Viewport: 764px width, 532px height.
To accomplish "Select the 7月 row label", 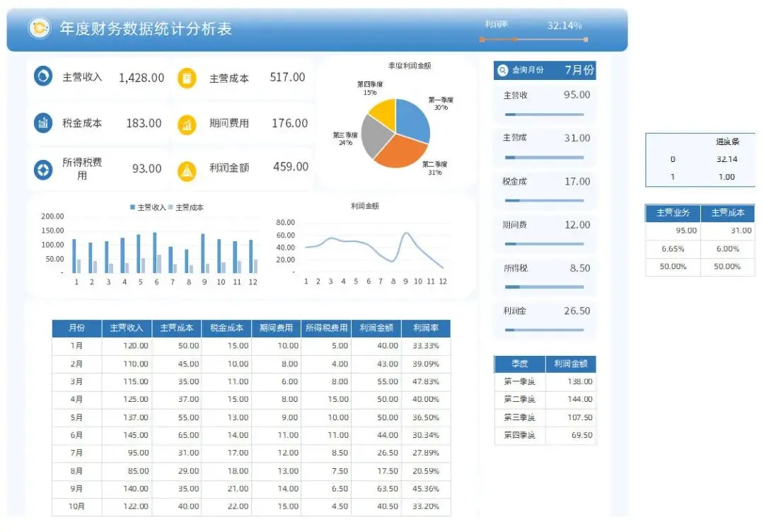I will coord(76,453).
